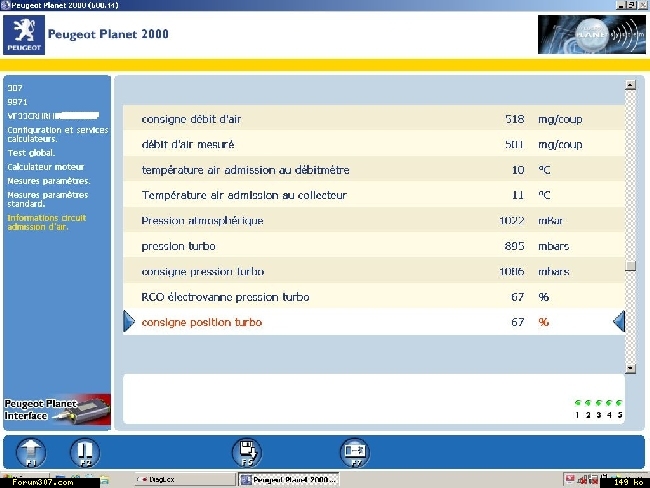Screen dimensions: 650x488
Task: Select the consigne pression turbo row
Action: pyautogui.click(x=374, y=272)
